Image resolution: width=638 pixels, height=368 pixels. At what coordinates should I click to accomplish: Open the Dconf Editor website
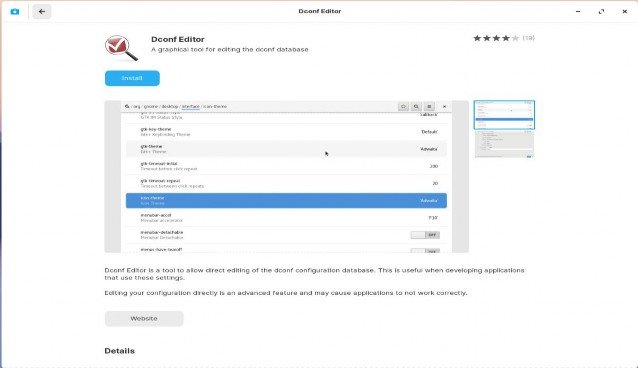pos(144,318)
